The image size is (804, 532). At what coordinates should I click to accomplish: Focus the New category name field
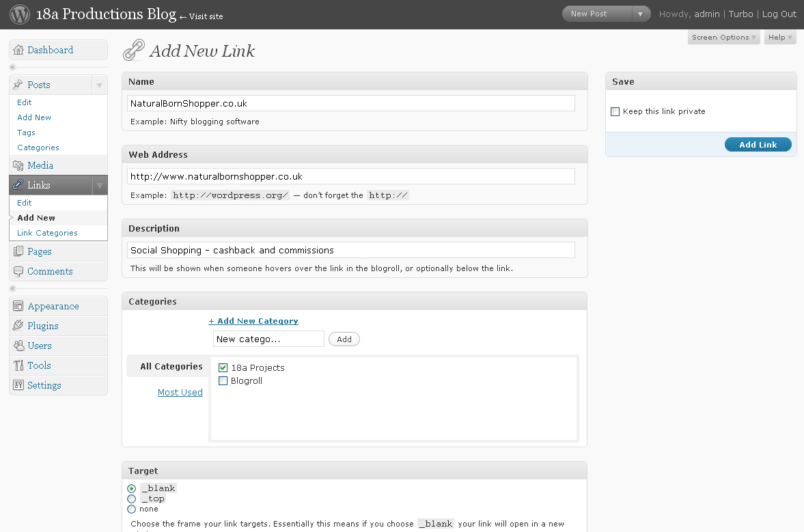[268, 339]
